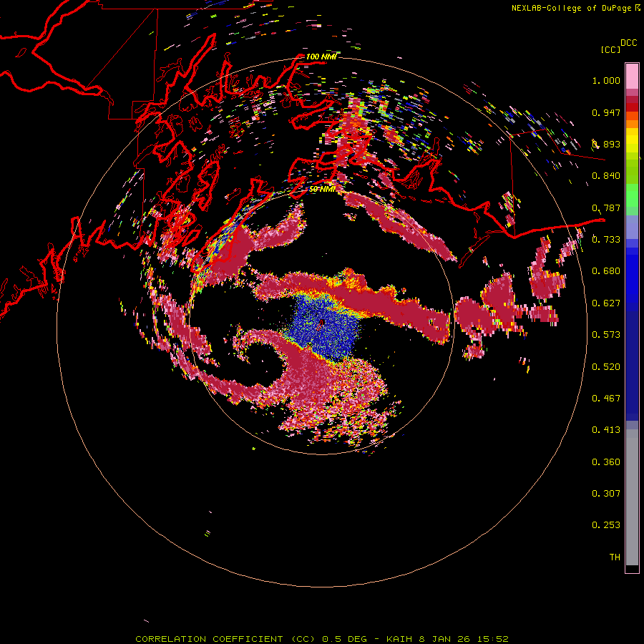This screenshot has width=644, height=644.
Task: Select the 0.893 legend value
Action: tap(606, 144)
